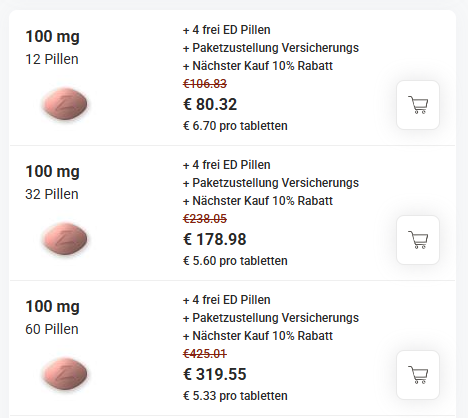Click the last Nächster Kauf 10% Rabatt line
Viewport: 468px width, 418px height.
pyautogui.click(x=258, y=336)
